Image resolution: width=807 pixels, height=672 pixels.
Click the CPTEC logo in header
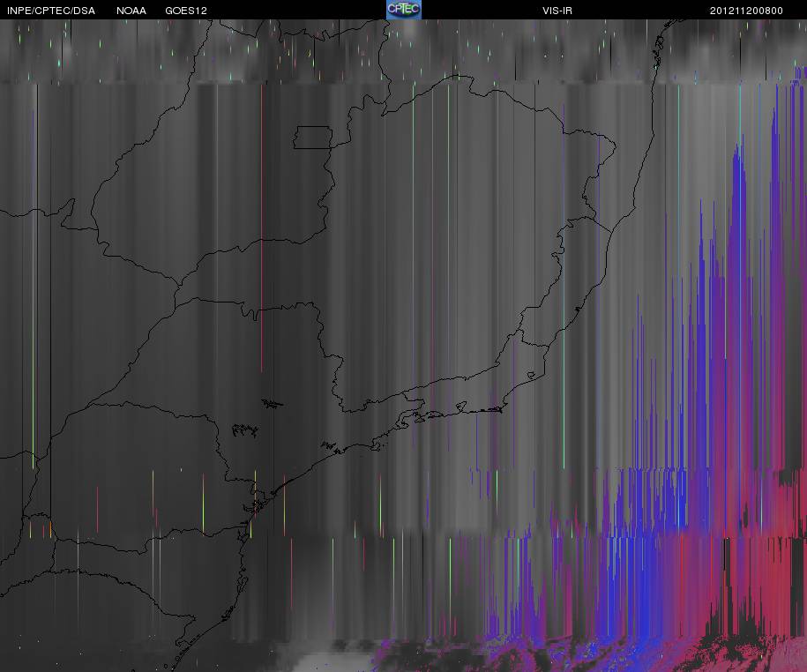click(404, 10)
